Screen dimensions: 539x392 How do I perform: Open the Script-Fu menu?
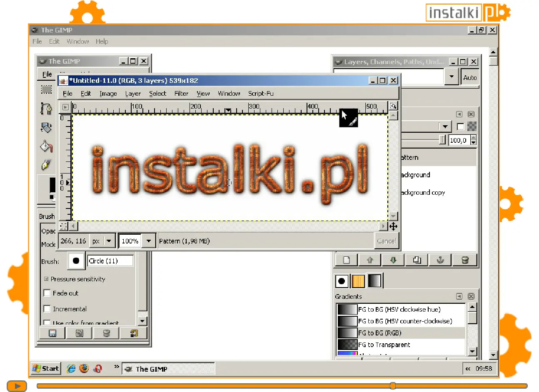[x=261, y=94]
